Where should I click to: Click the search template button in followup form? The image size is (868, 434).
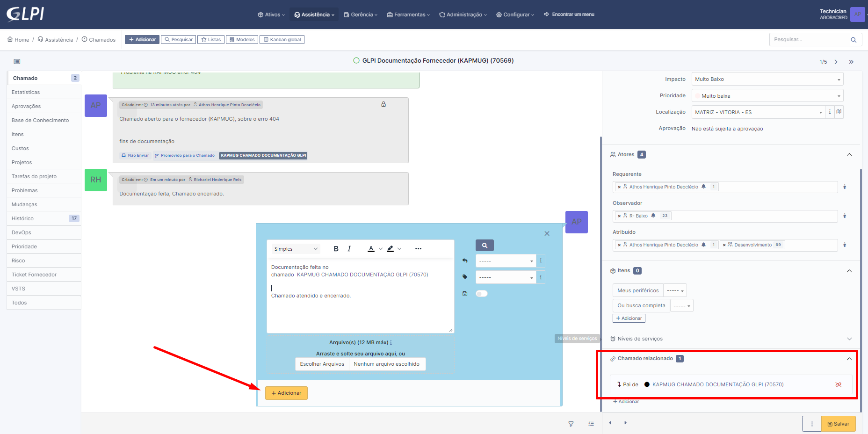[485, 245]
